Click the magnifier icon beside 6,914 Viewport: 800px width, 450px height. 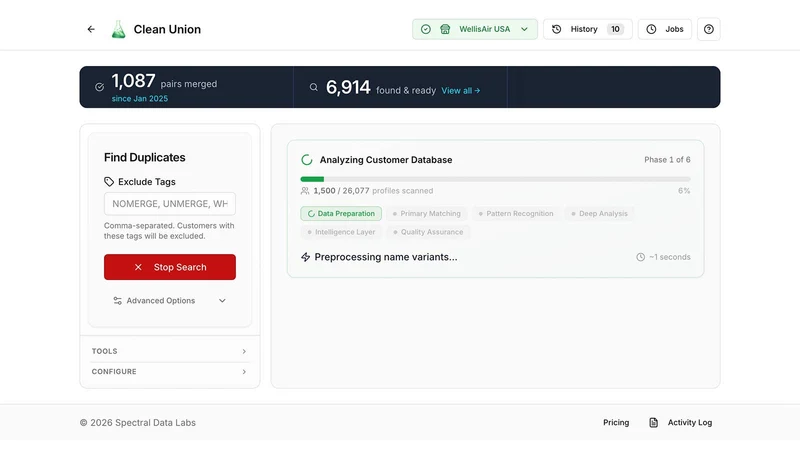313,87
